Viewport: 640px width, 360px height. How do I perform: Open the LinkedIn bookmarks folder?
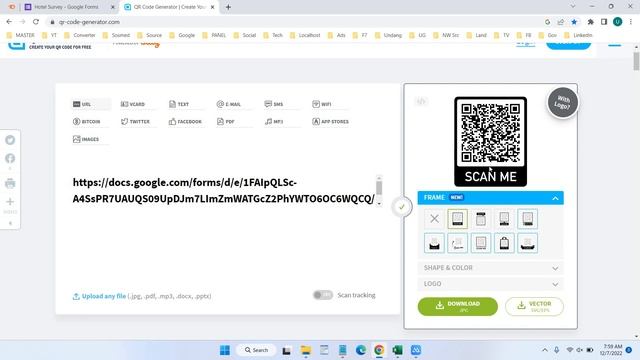pyautogui.click(x=578, y=35)
